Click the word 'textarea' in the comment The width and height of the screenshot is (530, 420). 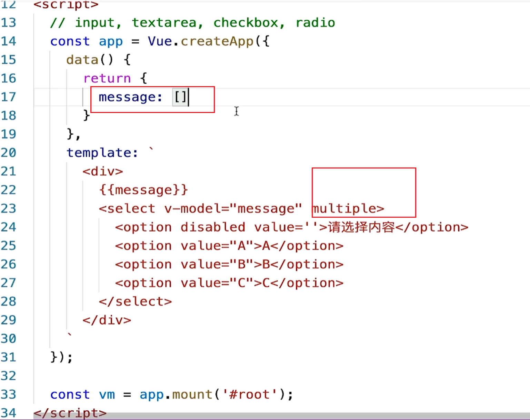164,23
